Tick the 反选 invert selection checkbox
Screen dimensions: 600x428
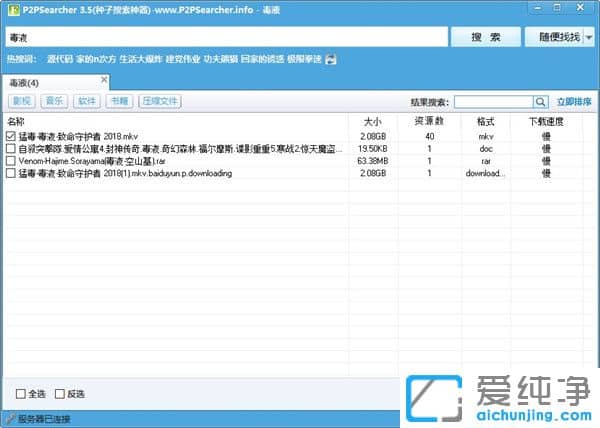[x=60, y=394]
